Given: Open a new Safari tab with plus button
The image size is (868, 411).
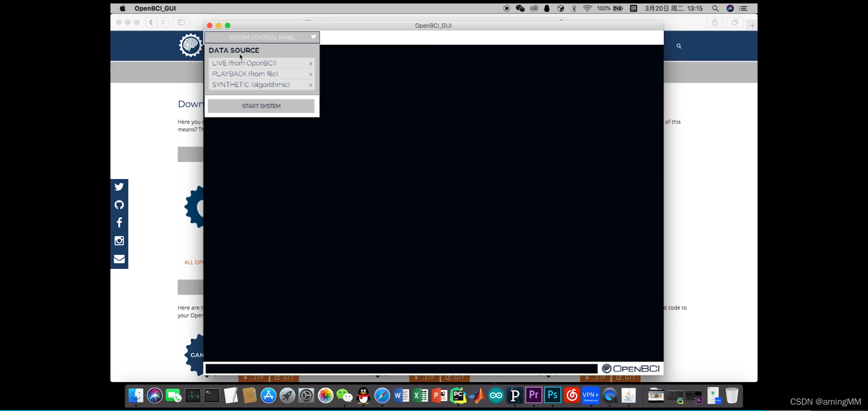Looking at the screenshot, I should coord(752,26).
